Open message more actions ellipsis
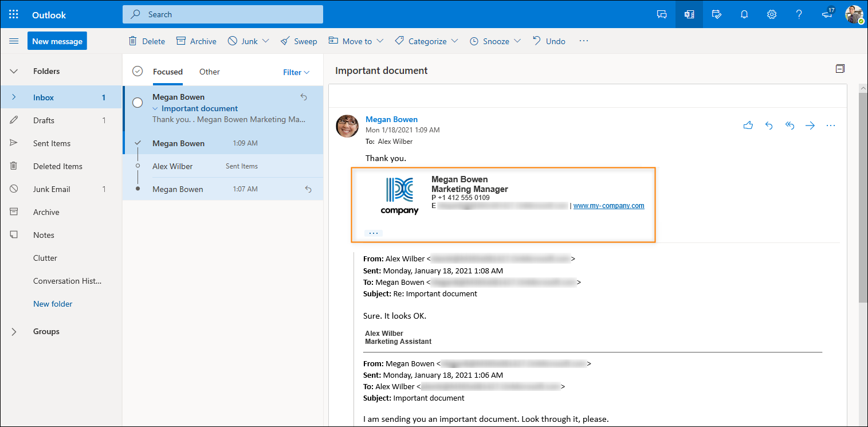The width and height of the screenshot is (868, 427). click(x=831, y=126)
